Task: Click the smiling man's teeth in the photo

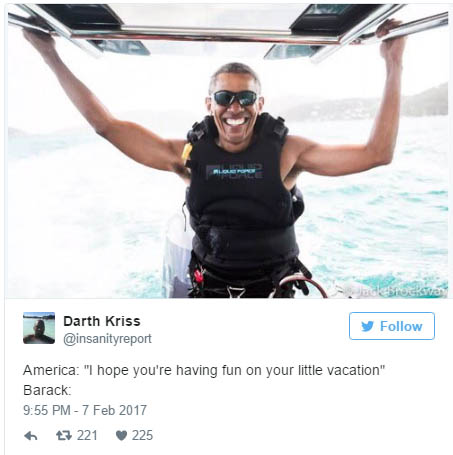Action: (236, 121)
